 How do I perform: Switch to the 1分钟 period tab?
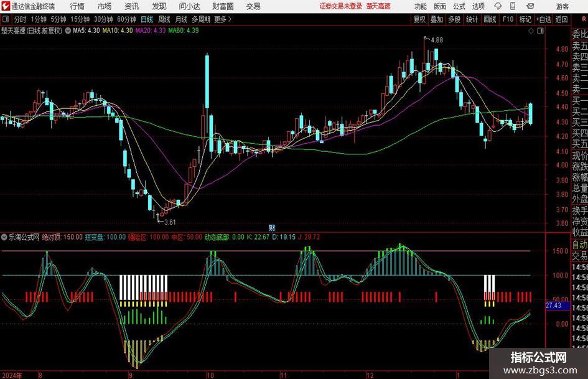click(39, 19)
